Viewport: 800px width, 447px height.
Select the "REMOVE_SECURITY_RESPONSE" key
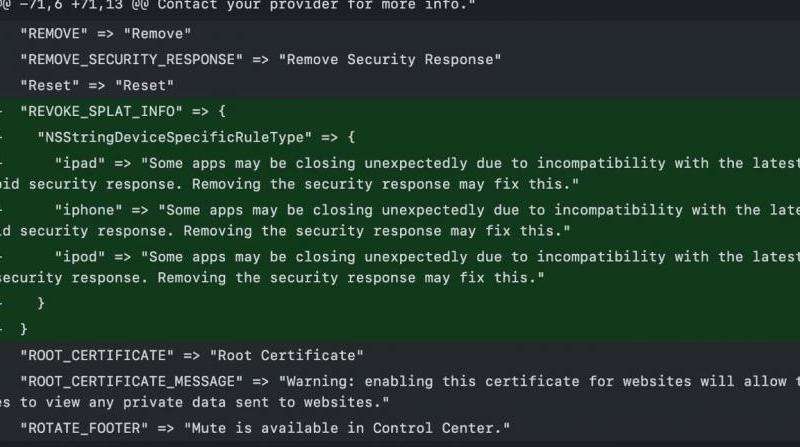131,59
